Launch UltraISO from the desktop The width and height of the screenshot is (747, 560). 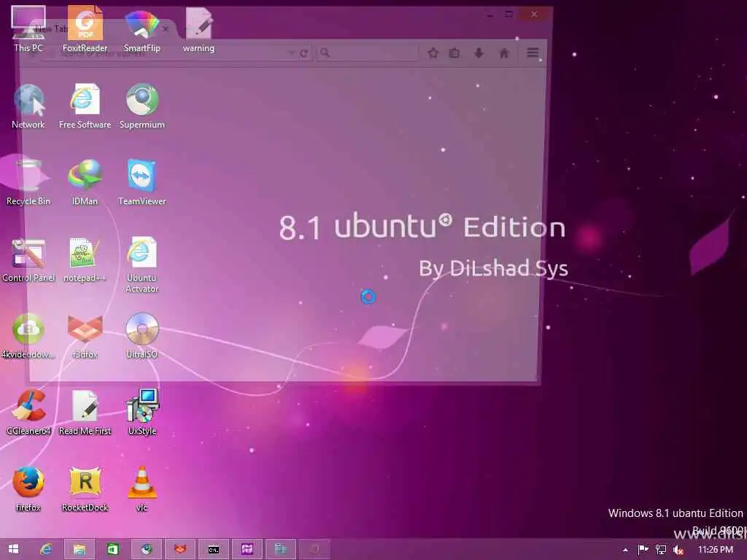(142, 335)
